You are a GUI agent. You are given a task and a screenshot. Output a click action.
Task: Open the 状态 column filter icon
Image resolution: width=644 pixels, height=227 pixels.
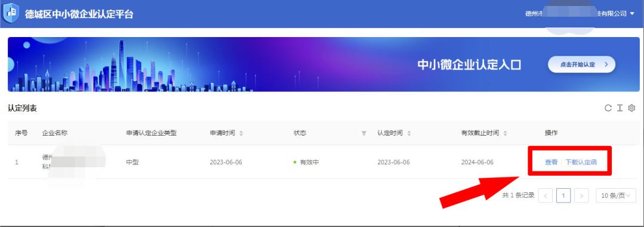(363, 133)
